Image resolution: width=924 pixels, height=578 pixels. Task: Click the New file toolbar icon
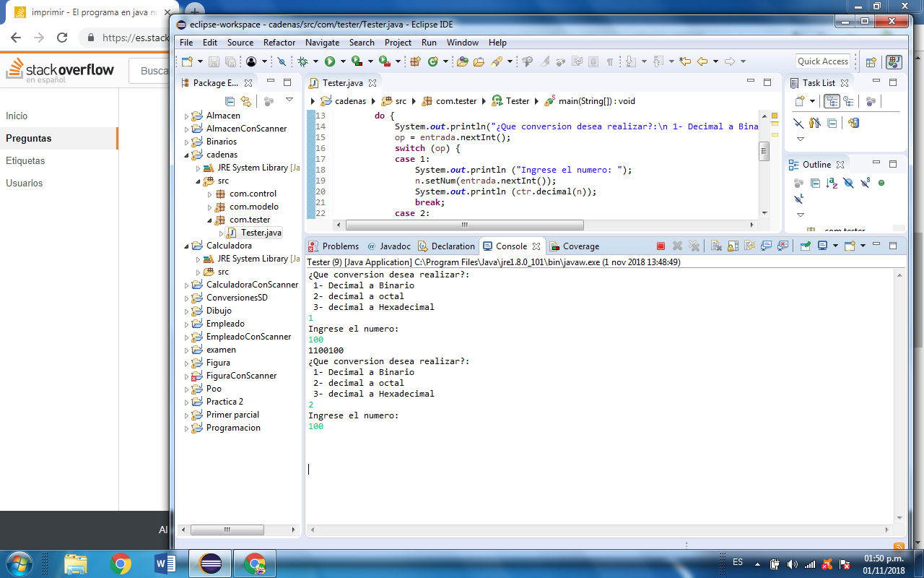coord(187,61)
